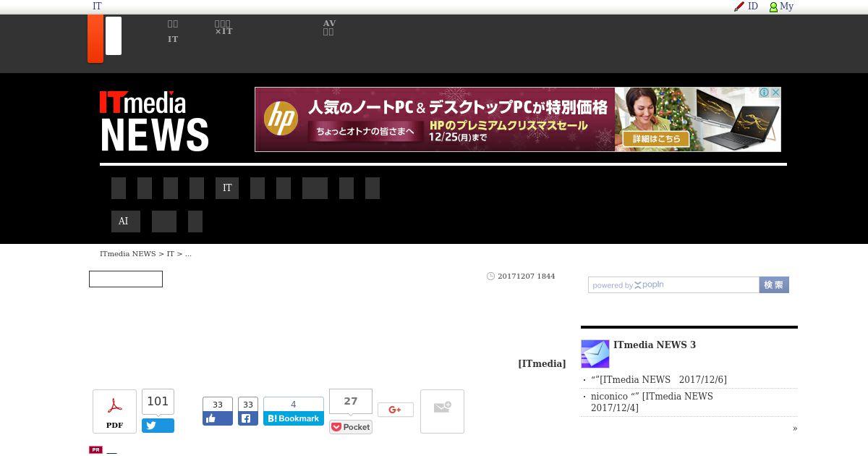Open the HP premium Christmas sale banner

pyautogui.click(x=518, y=119)
